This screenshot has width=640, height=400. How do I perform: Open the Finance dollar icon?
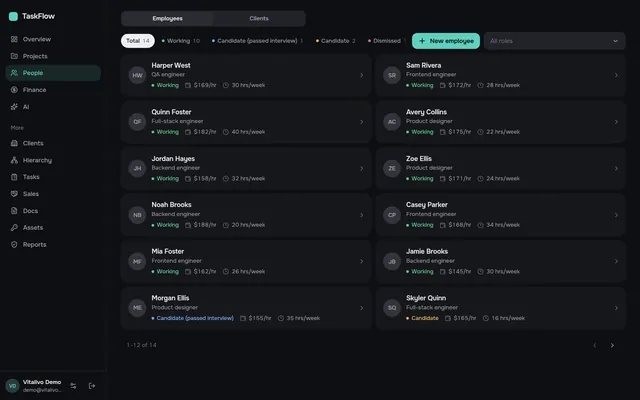pos(14,90)
